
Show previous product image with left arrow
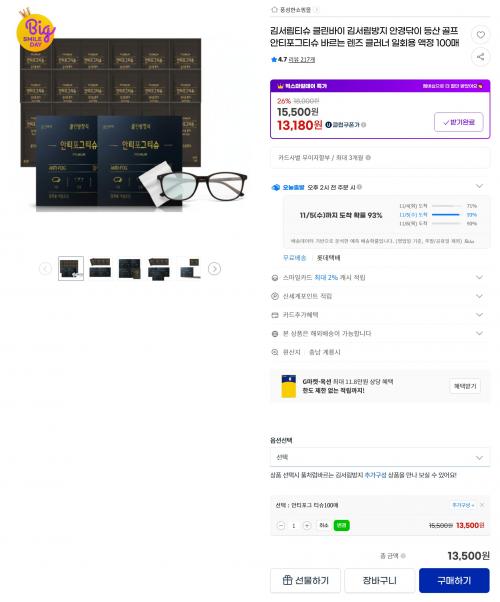coord(45,269)
